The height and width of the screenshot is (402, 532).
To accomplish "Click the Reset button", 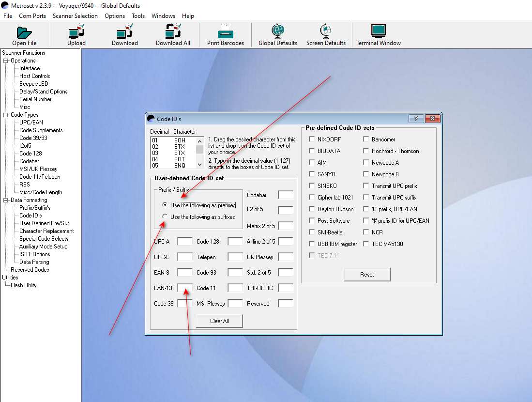I will pyautogui.click(x=367, y=274).
